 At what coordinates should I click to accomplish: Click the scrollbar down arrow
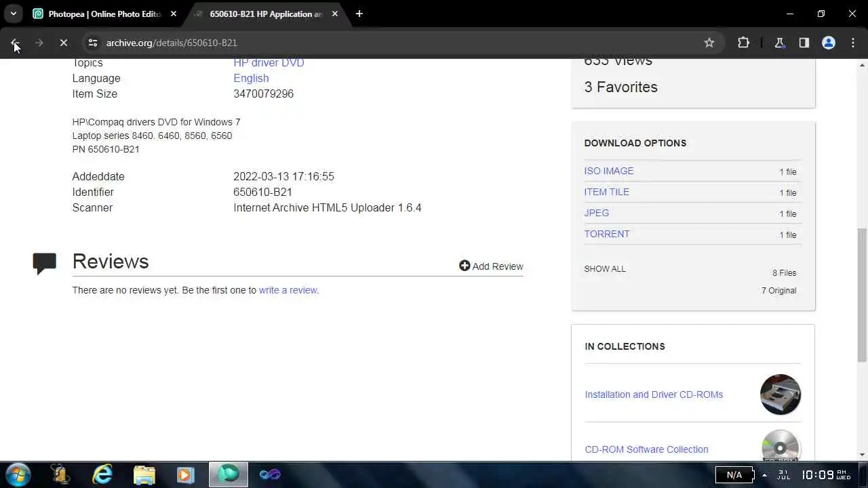(x=863, y=455)
